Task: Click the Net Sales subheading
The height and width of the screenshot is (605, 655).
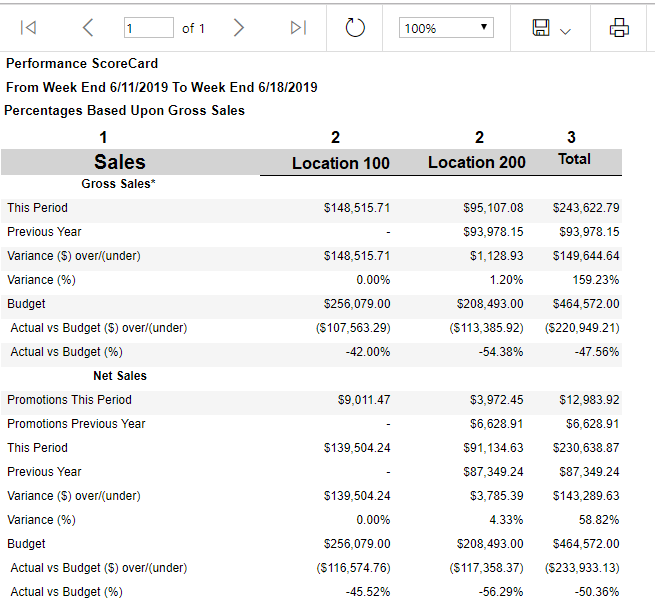Action: tap(120, 376)
